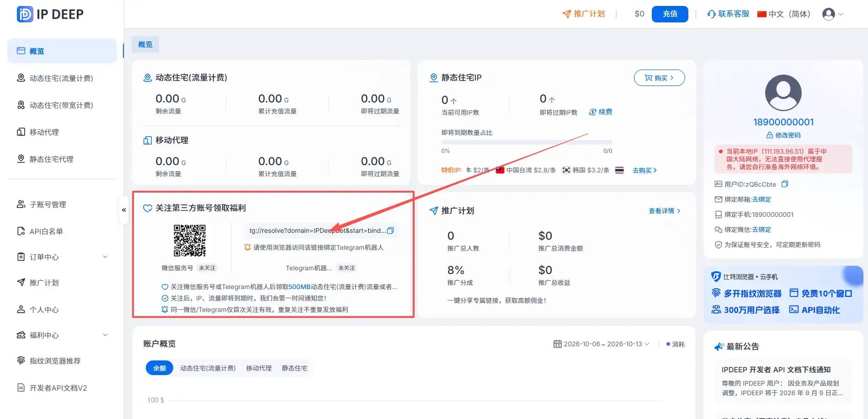Click 推广计划 link in the top bar
868x419 pixels.
click(x=584, y=14)
